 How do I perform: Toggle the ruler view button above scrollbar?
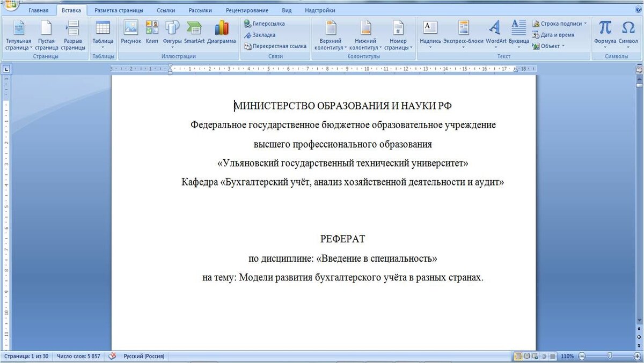(x=639, y=69)
